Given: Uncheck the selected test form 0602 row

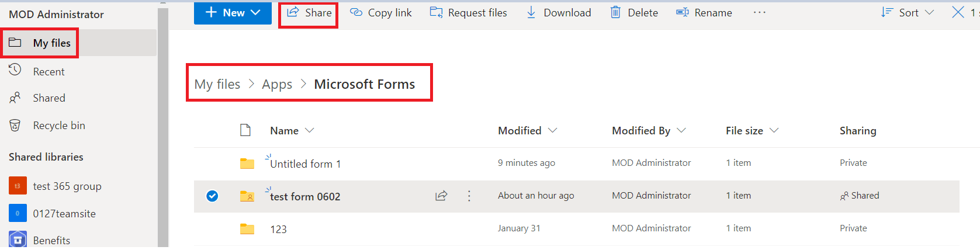Looking at the screenshot, I should [212, 196].
